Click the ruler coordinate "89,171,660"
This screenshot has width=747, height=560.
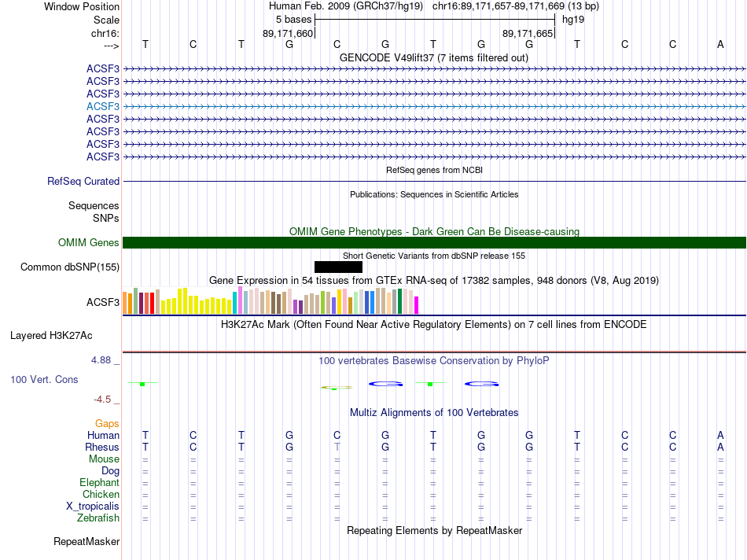coord(288,33)
